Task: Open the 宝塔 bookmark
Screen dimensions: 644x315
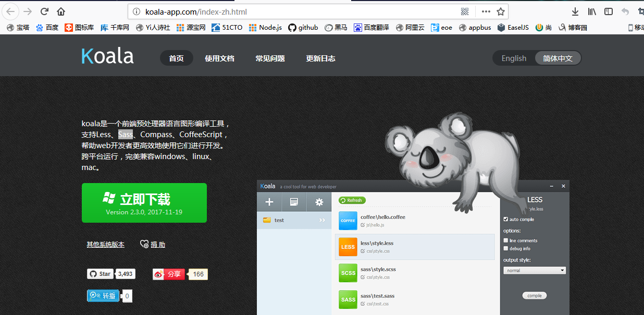Action: pos(18,28)
